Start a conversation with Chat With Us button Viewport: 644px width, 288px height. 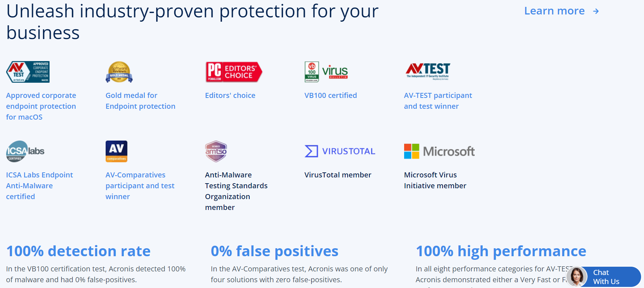click(x=605, y=277)
